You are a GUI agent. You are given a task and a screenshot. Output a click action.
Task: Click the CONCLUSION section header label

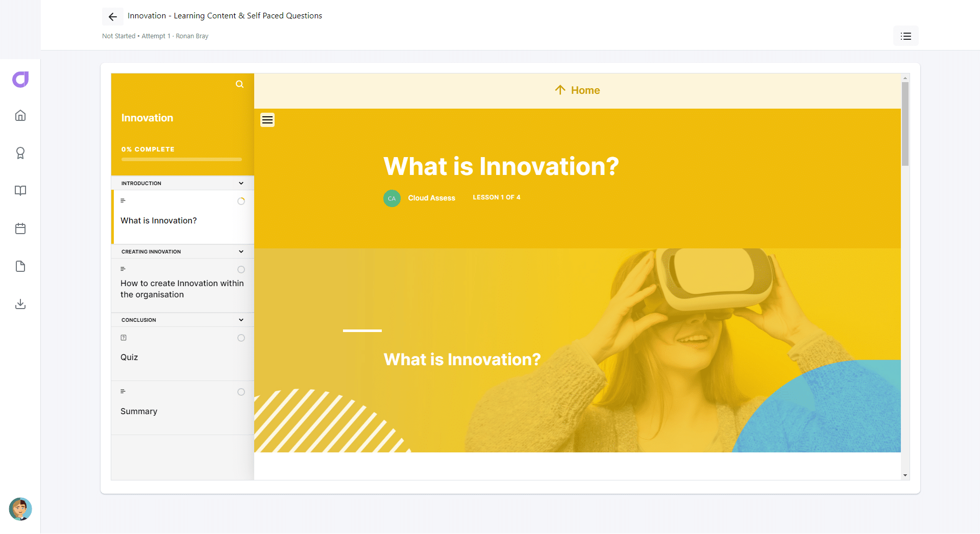(139, 320)
